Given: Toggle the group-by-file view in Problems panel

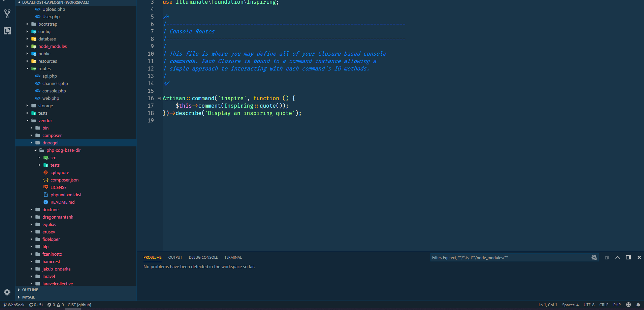Looking at the screenshot, I should [x=607, y=257].
